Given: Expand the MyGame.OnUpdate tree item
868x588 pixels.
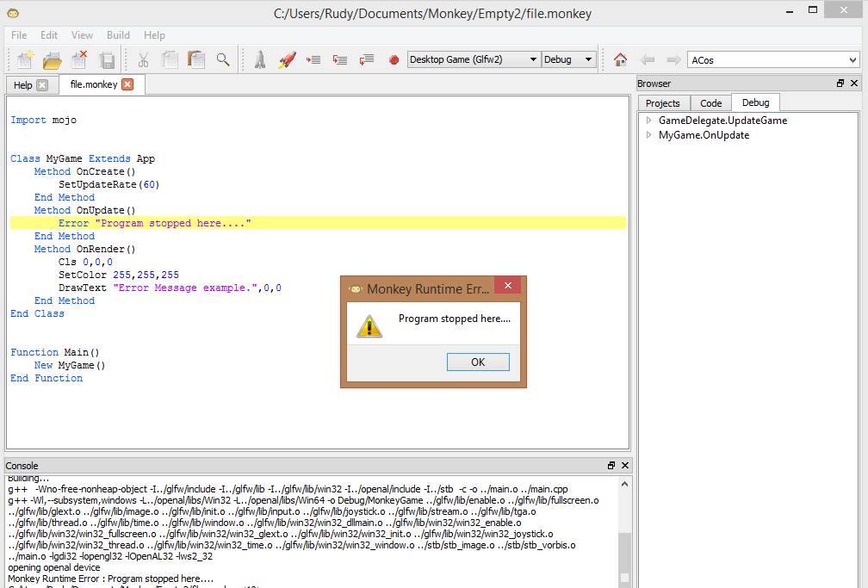Looking at the screenshot, I should click(x=650, y=134).
